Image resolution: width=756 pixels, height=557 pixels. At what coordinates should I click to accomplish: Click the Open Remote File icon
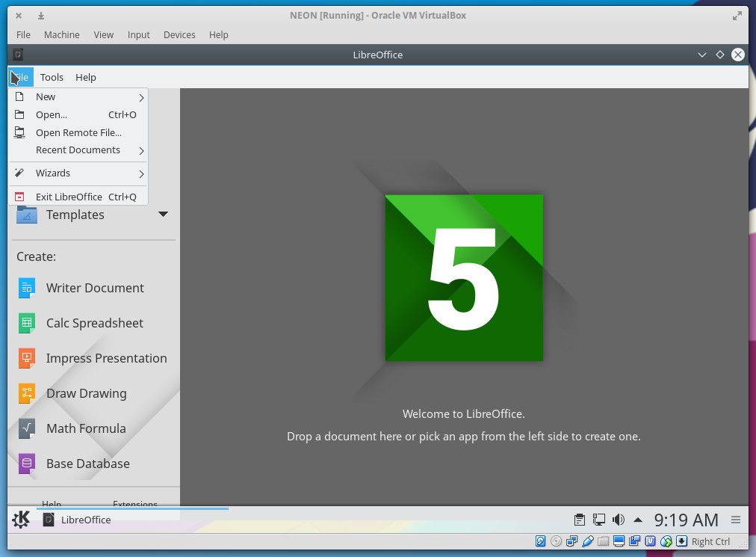pos(19,132)
